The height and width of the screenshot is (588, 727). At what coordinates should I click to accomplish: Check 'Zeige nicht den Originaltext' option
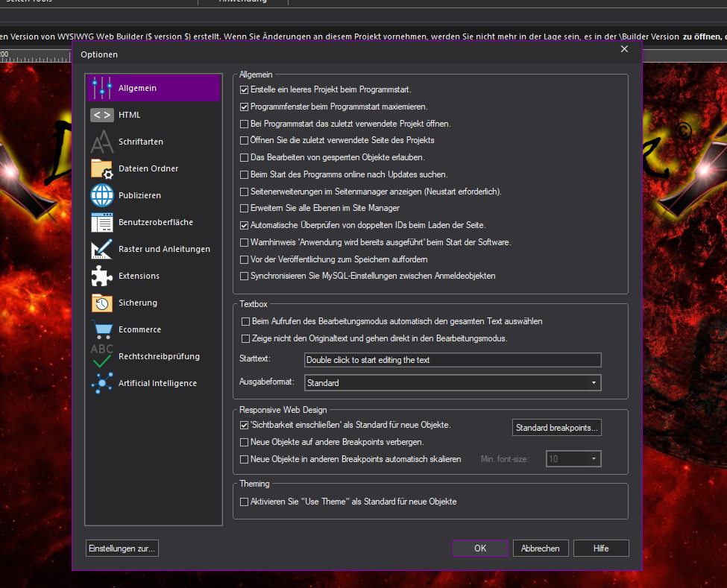[246, 338]
